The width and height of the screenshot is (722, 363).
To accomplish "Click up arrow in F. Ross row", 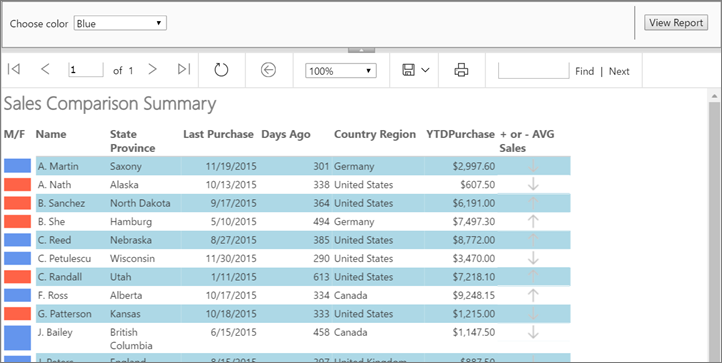I will coord(533,295).
